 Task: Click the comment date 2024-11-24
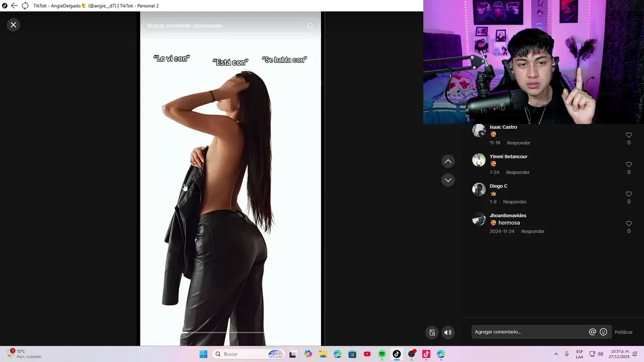click(x=502, y=231)
